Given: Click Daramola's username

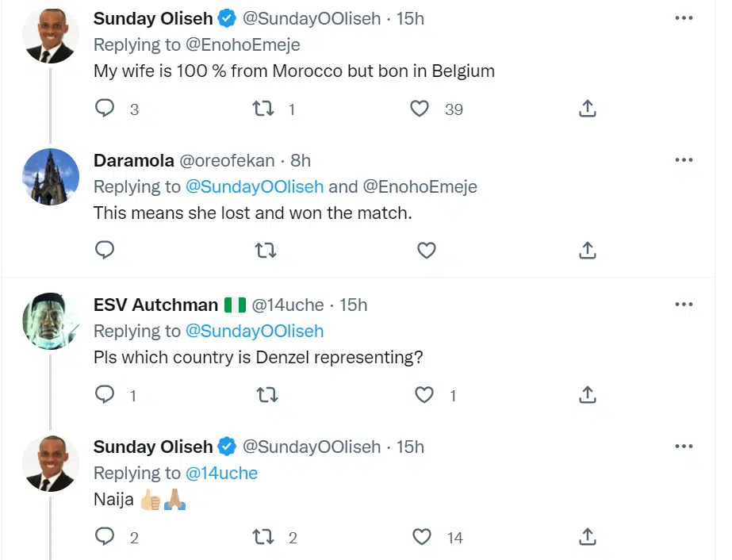Looking at the screenshot, I should point(134,160).
